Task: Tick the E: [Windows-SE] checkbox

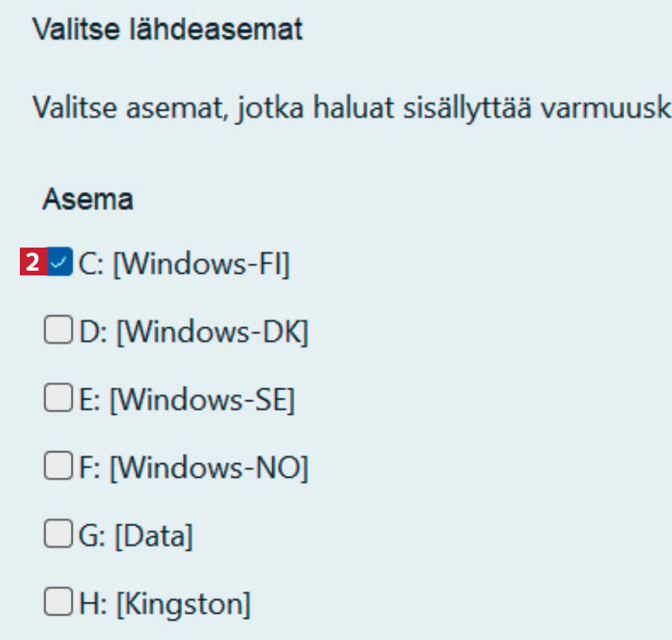Action: (57, 399)
